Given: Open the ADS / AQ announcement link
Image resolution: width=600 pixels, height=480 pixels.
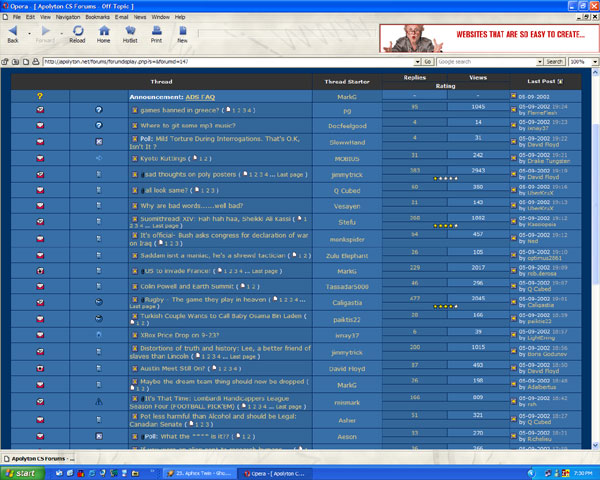Looking at the screenshot, I should pyautogui.click(x=193, y=96).
